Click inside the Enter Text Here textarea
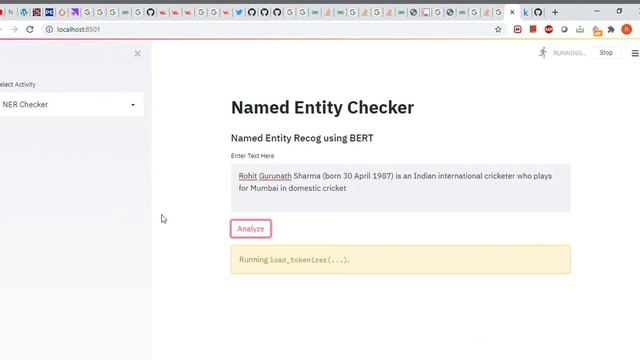640x360 pixels. (400, 188)
